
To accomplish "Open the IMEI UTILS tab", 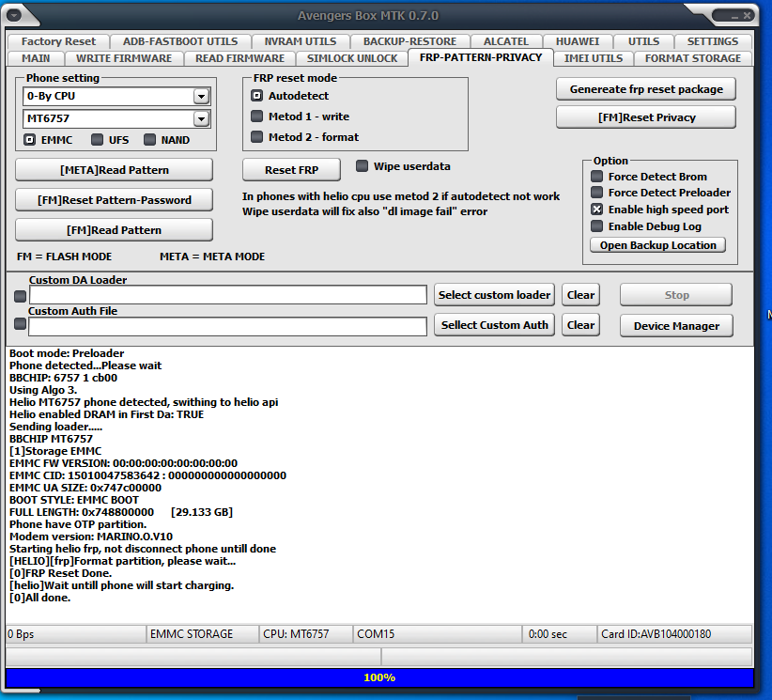I will [594, 58].
